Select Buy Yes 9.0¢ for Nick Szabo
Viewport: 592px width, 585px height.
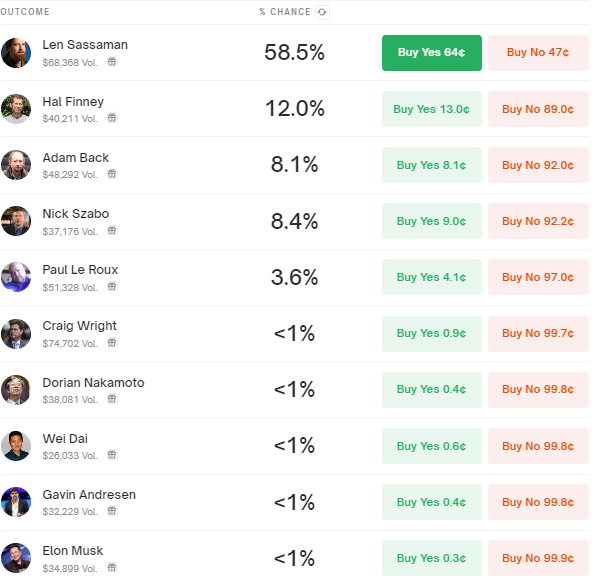(x=432, y=221)
